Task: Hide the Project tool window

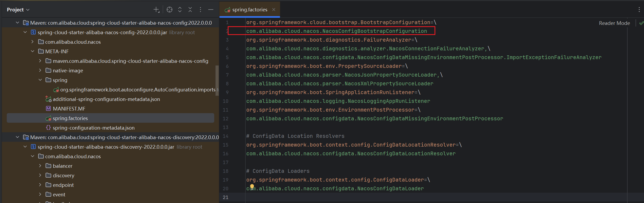Action: coord(211,10)
